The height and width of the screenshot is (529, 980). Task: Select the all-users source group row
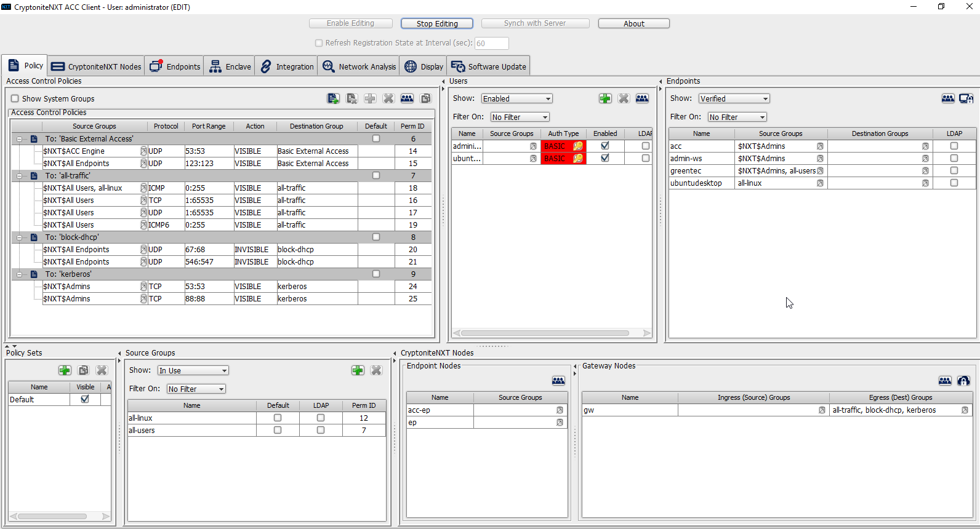[x=257, y=431]
